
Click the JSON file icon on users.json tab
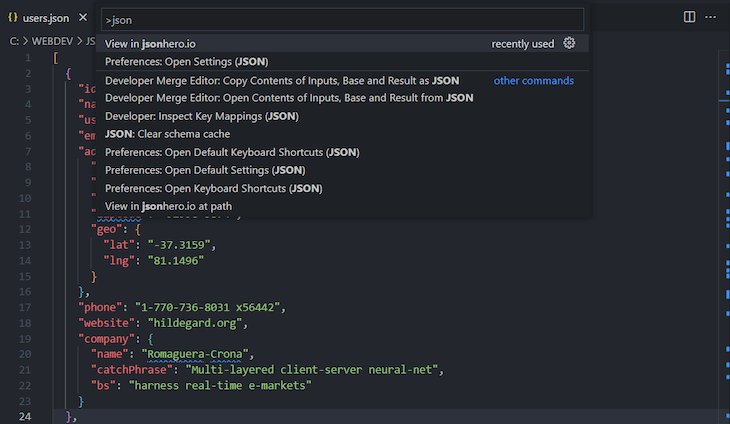click(12, 18)
